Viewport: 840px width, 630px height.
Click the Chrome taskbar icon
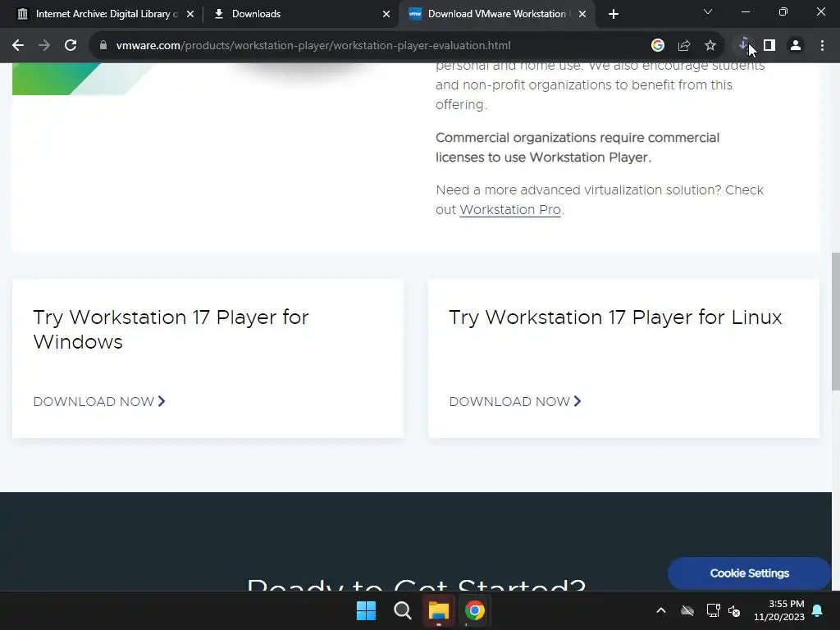pyautogui.click(x=475, y=610)
